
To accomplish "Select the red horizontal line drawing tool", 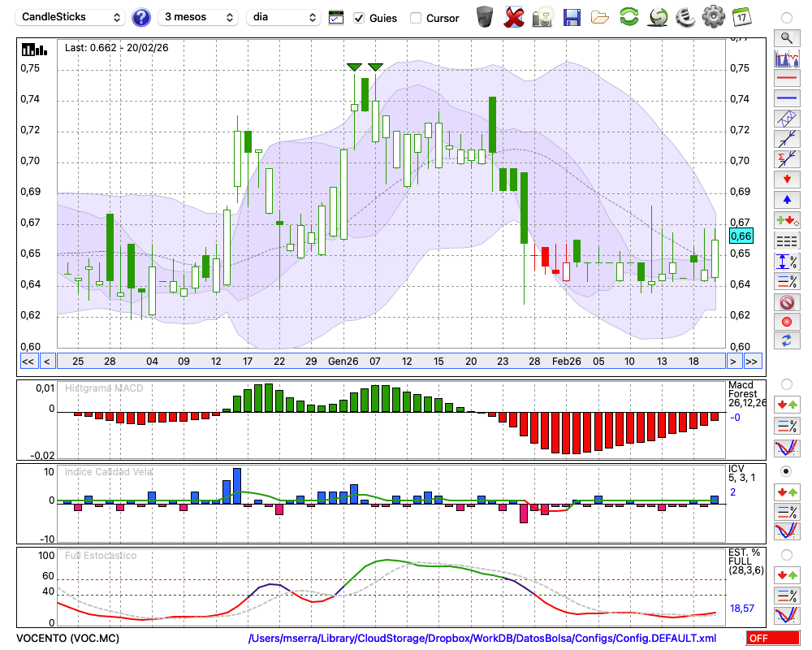I will [786, 79].
